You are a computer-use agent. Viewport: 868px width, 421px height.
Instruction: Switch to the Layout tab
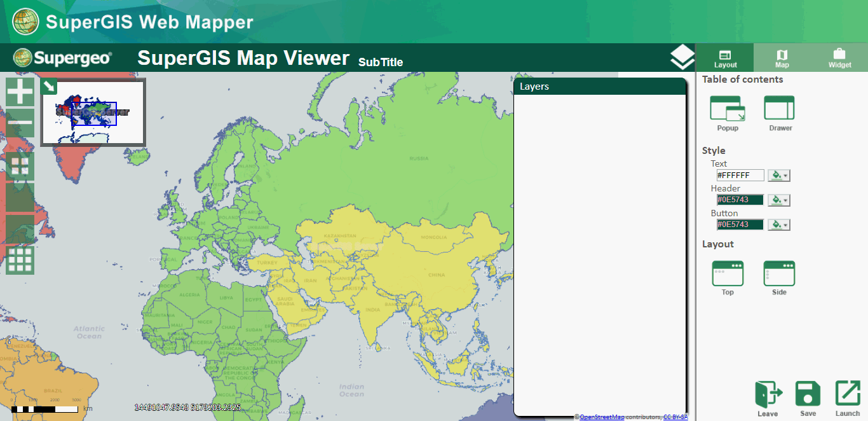point(725,58)
